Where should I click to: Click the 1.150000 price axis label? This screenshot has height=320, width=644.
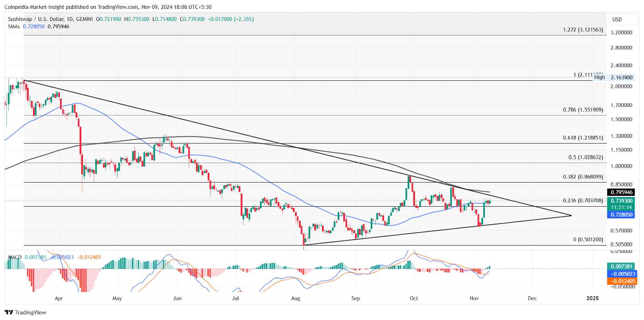pyautogui.click(x=621, y=150)
